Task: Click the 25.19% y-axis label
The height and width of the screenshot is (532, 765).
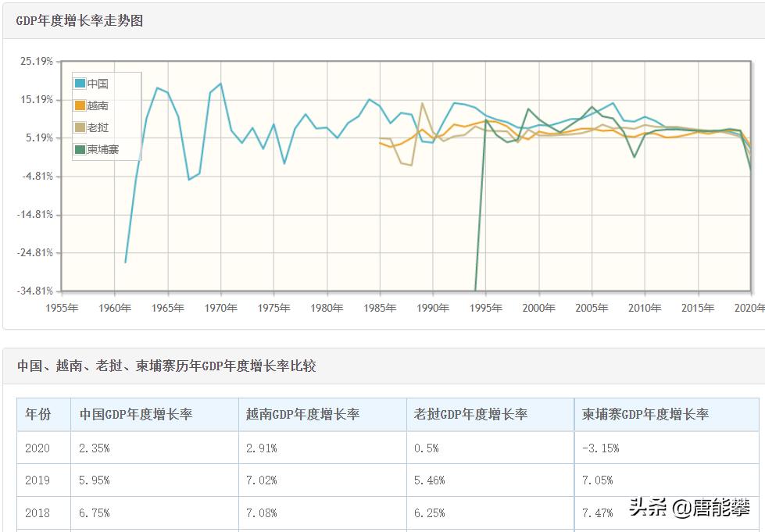Action: point(35,61)
